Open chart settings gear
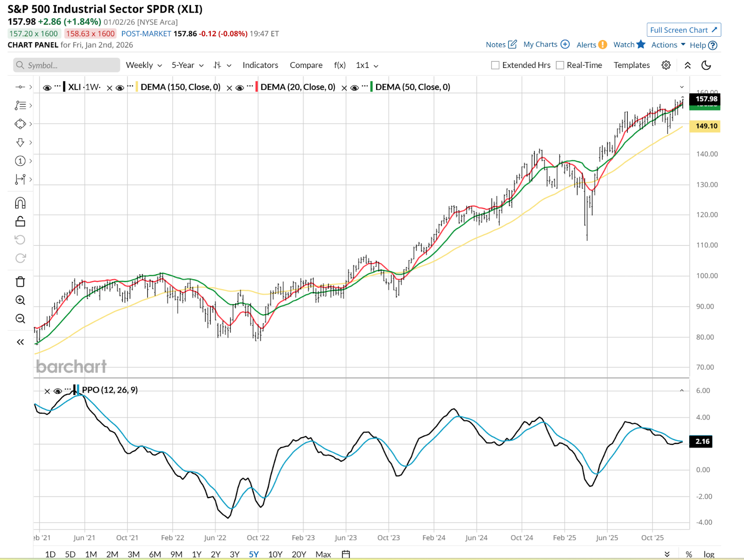The width and height of the screenshot is (744, 560). (666, 65)
